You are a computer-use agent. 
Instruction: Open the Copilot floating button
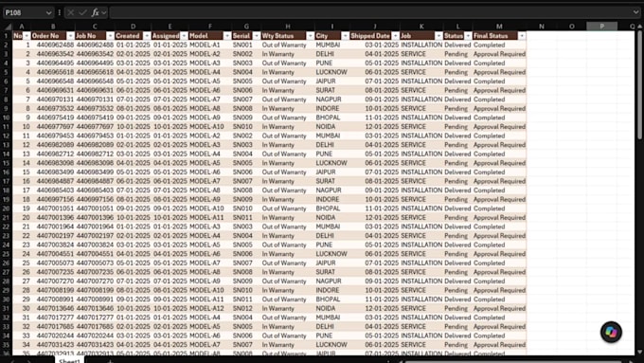611,332
